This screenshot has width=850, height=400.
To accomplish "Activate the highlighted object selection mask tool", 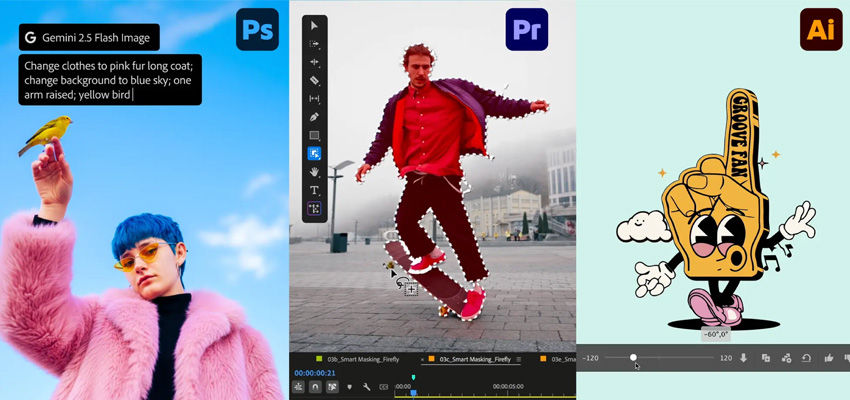I will tap(314, 154).
